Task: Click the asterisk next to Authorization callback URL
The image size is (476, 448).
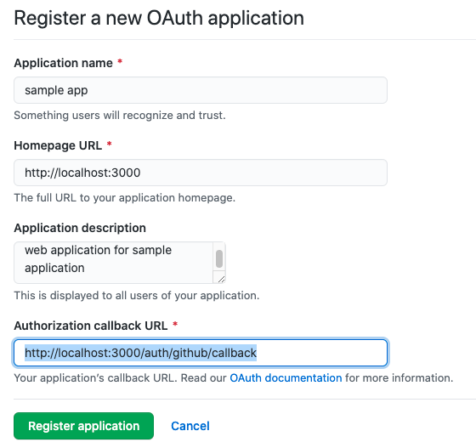Action: pyautogui.click(x=175, y=325)
